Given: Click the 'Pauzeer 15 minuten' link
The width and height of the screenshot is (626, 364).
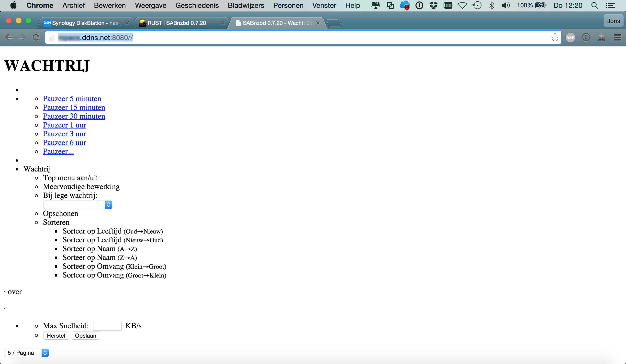Looking at the screenshot, I should [74, 107].
